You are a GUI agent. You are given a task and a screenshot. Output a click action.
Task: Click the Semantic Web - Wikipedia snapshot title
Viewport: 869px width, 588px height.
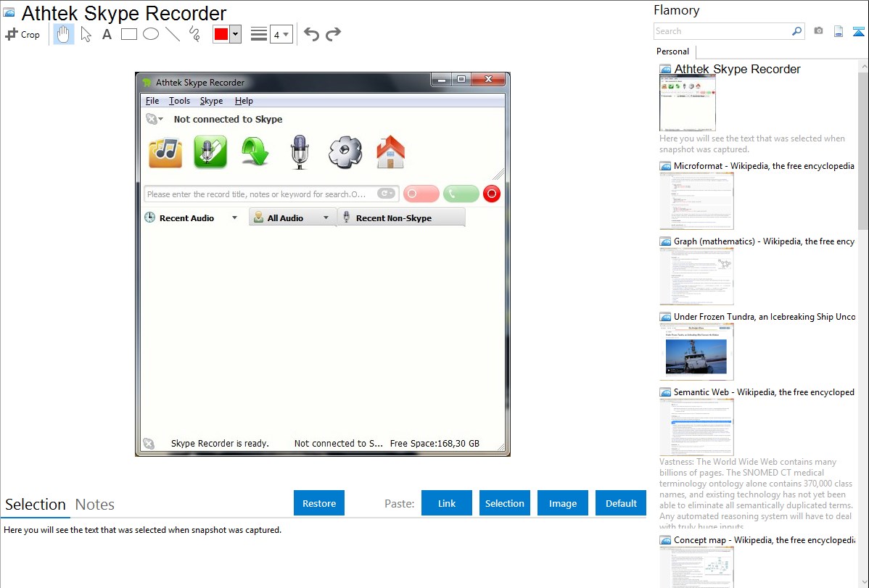[765, 392]
